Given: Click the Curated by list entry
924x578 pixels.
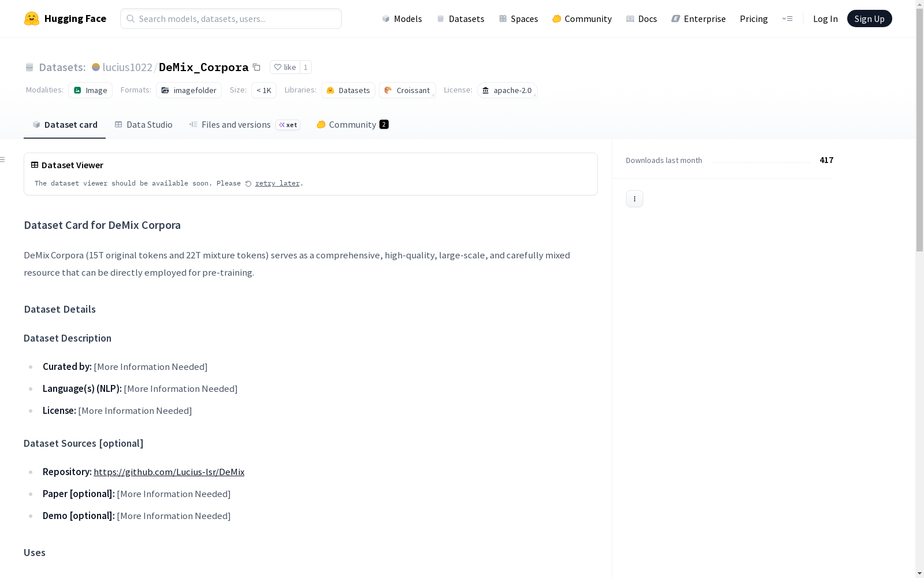Looking at the screenshot, I should 125,366.
